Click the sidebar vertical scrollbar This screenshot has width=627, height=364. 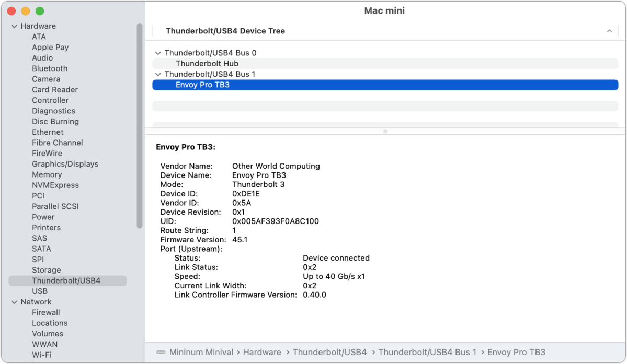[140, 126]
